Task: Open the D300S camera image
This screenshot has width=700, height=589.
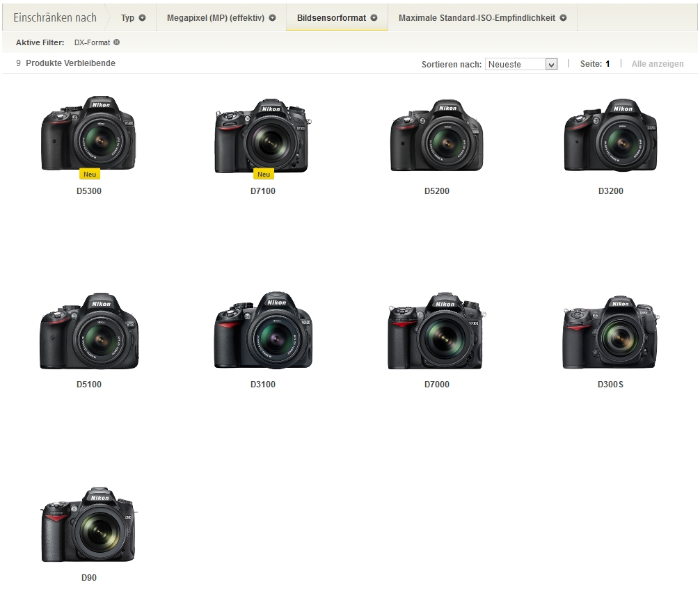Action: pos(611,332)
